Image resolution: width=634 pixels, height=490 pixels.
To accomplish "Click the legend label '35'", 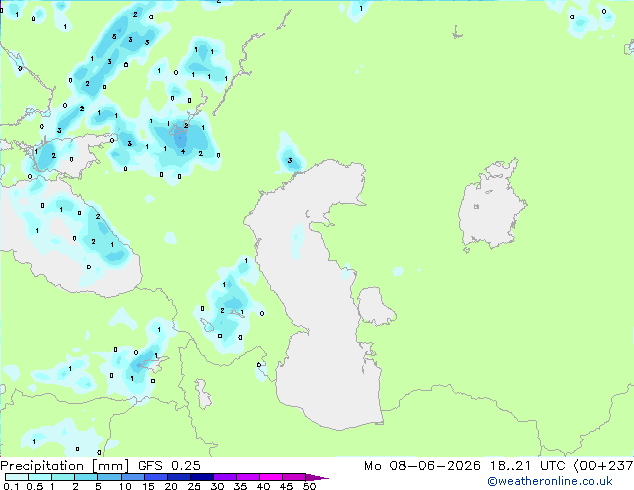I will (x=240, y=486).
